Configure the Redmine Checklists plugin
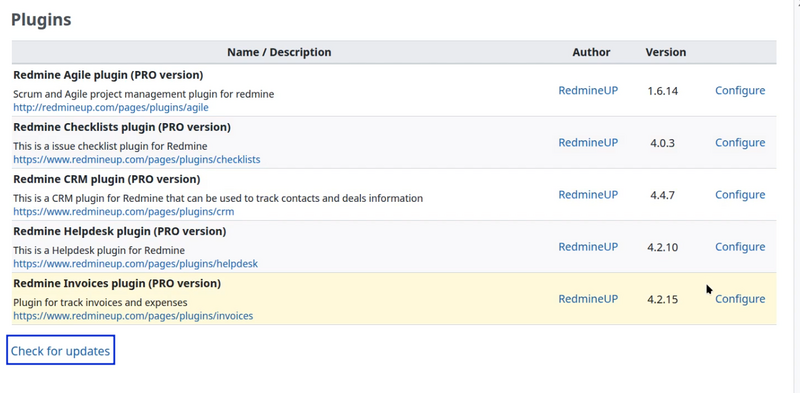The height and width of the screenshot is (393, 800). tap(740, 142)
